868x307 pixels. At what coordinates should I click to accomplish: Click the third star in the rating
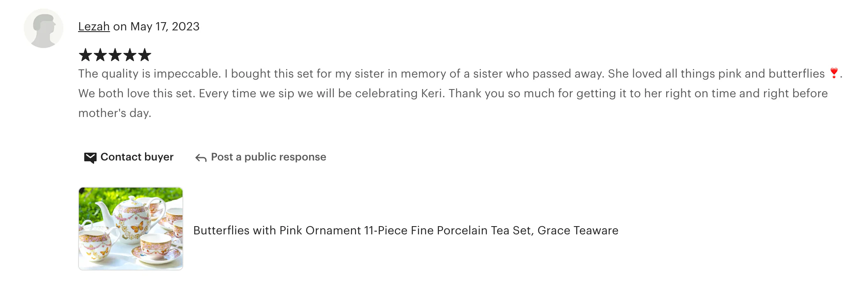point(115,55)
